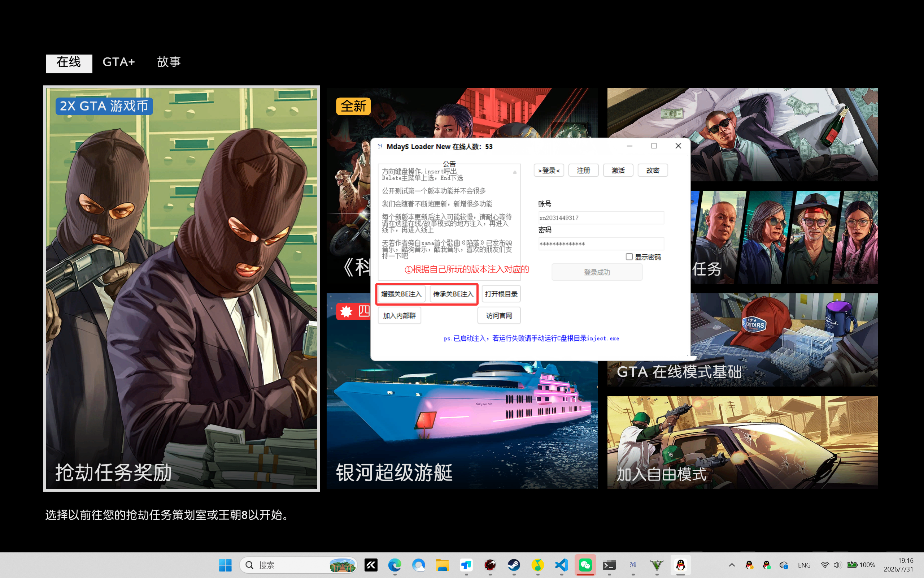The image size is (924, 578).
Task: Open the blue cloud browser taskbar icon
Action: point(418,565)
